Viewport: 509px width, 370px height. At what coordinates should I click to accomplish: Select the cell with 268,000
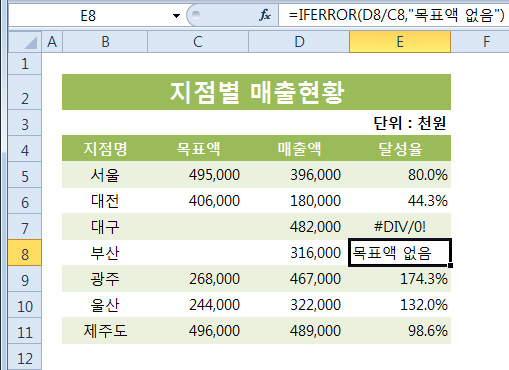[198, 279]
